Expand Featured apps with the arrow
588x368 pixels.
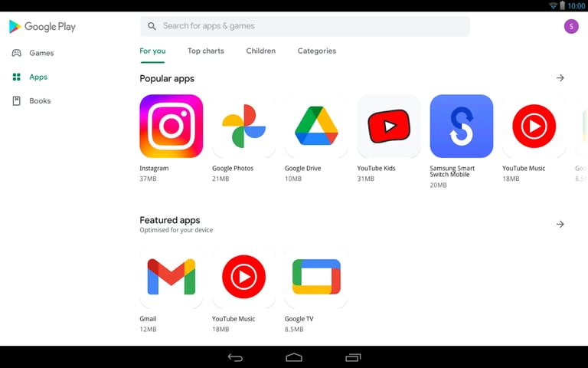coord(560,224)
